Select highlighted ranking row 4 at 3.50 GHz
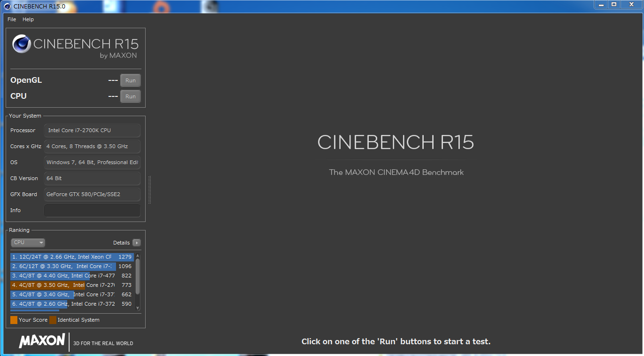The width and height of the screenshot is (644, 356). [72, 285]
